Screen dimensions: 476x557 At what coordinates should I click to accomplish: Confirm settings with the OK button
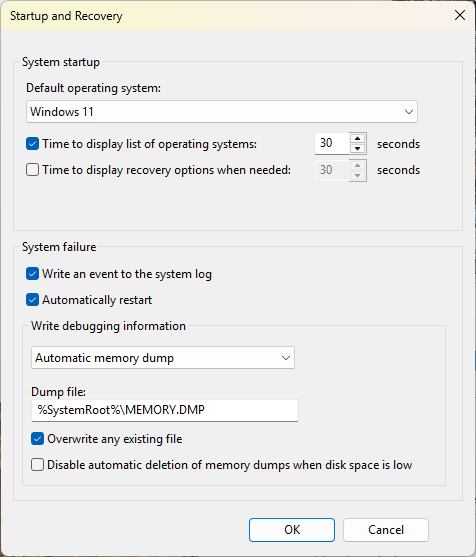[292, 530]
